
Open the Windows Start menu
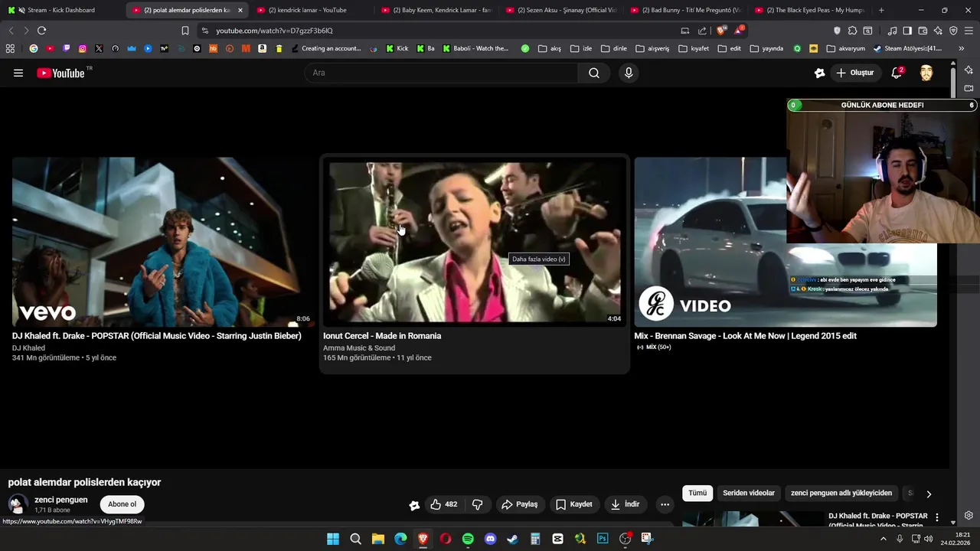click(333, 539)
